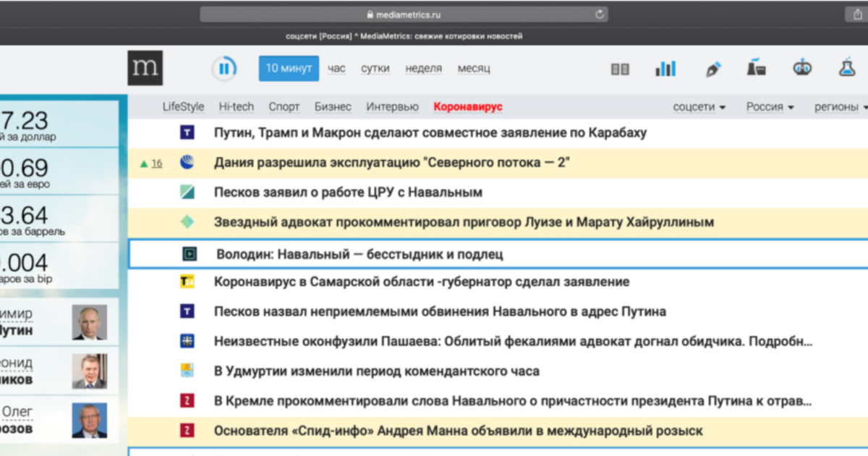Open headline about Удмуртия curfew period
868x456 pixels.
point(376,371)
